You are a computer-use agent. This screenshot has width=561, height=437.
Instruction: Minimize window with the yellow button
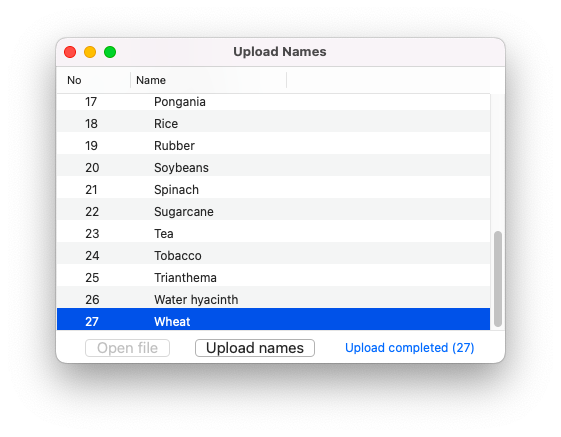pos(90,52)
